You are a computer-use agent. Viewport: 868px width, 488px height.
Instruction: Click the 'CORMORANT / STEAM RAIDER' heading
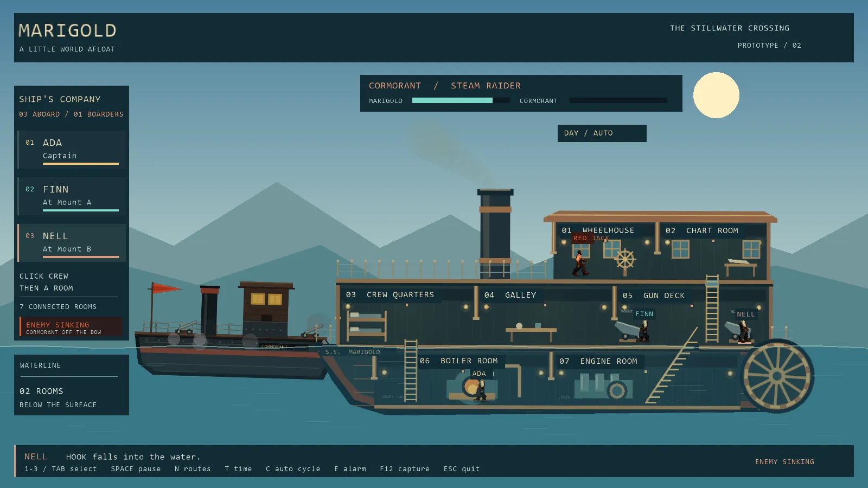point(445,86)
